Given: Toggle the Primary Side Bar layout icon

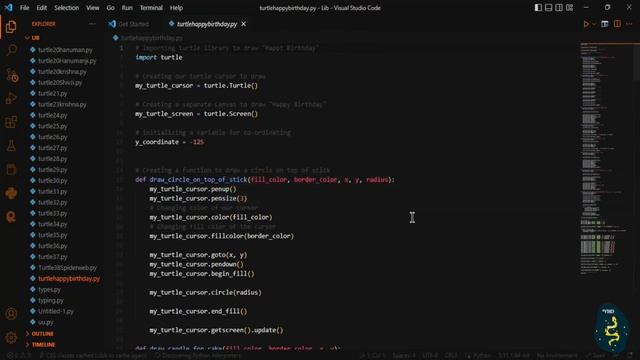Looking at the screenshot, I should pos(538,8).
